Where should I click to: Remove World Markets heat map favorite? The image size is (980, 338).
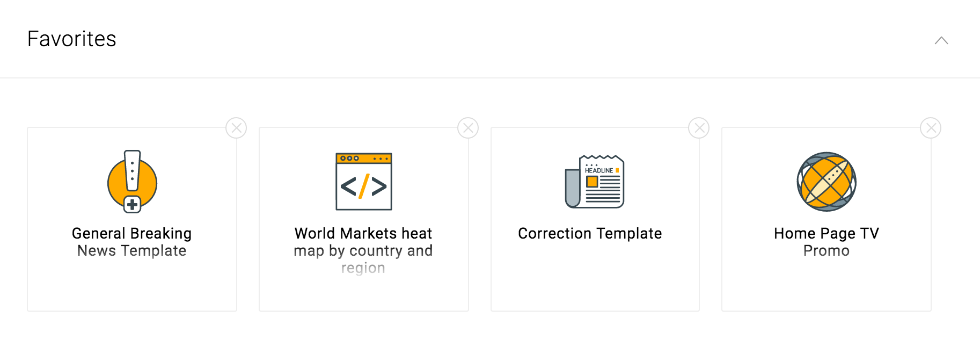point(468,128)
